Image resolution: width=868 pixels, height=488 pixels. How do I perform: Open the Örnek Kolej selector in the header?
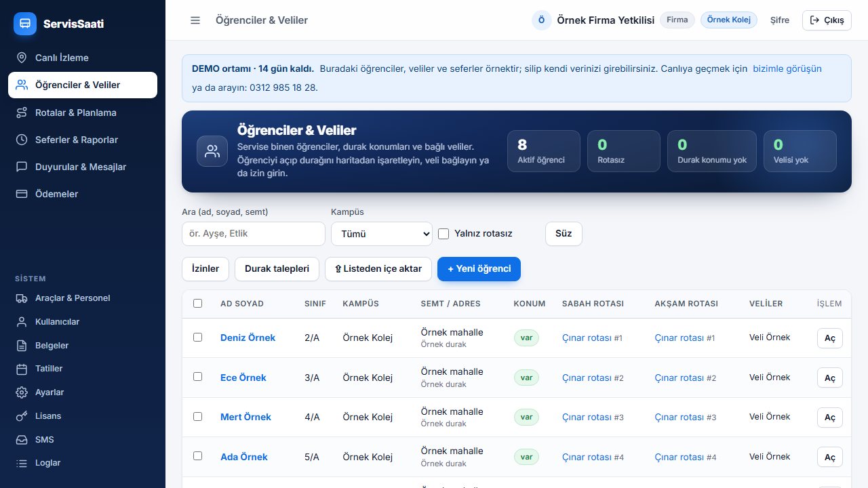[729, 20]
